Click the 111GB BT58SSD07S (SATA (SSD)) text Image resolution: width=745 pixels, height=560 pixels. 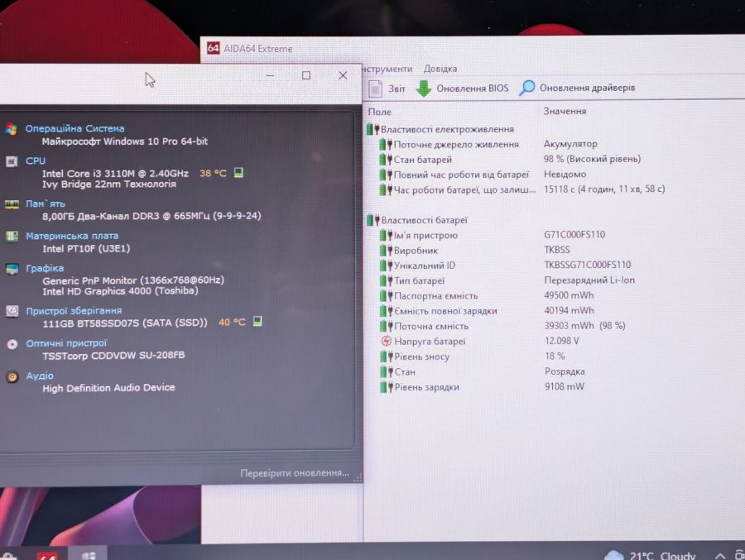tap(125, 323)
